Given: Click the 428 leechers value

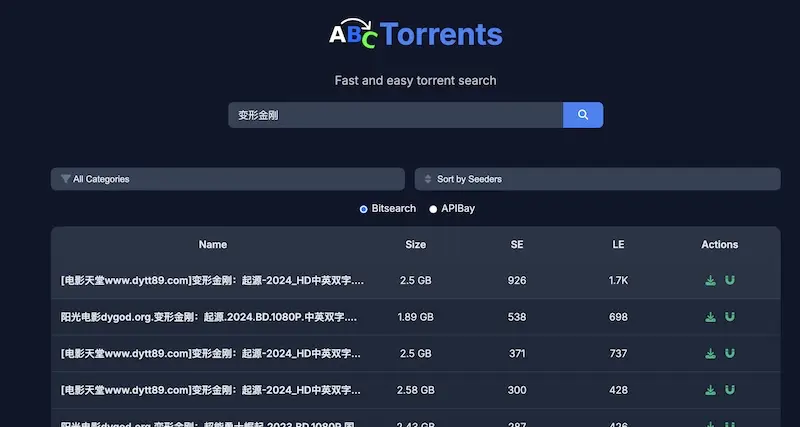Looking at the screenshot, I should tap(618, 390).
